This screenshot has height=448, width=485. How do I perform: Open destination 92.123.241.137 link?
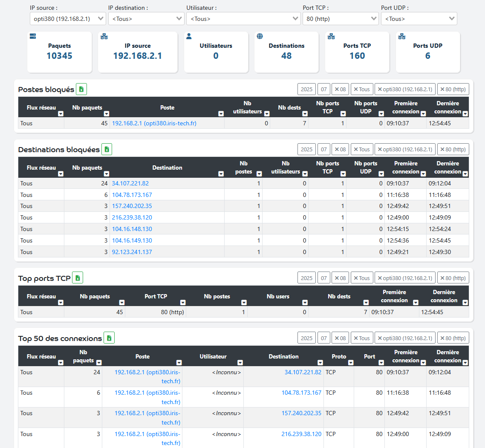pos(132,252)
